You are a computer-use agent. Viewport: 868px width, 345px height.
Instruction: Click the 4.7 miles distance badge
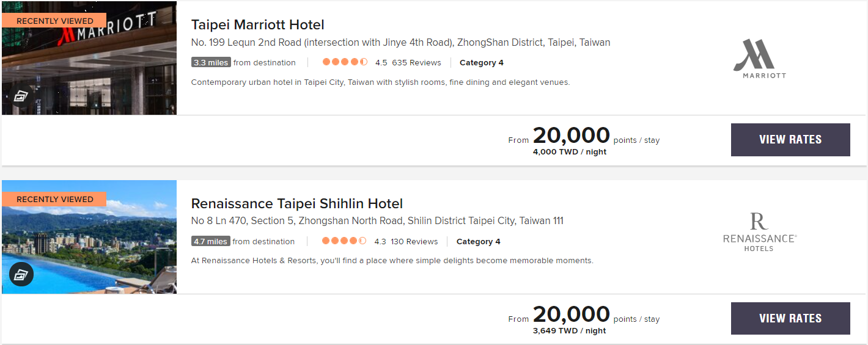[210, 241]
